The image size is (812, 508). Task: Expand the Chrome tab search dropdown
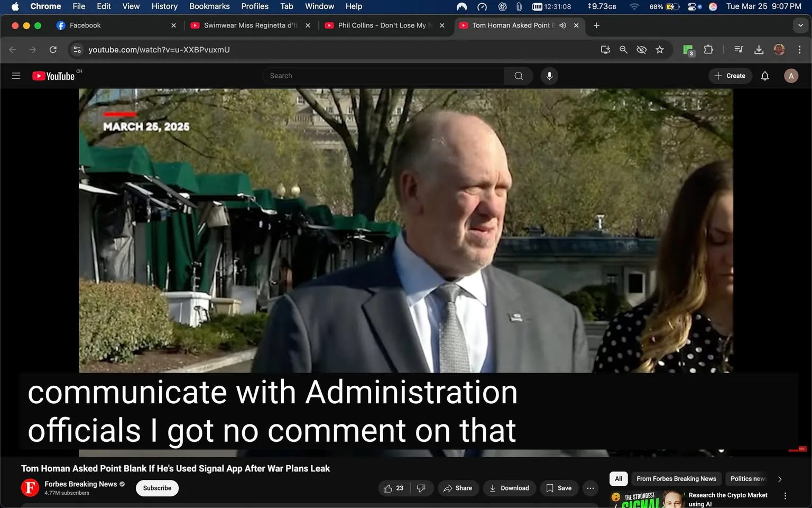[800, 25]
